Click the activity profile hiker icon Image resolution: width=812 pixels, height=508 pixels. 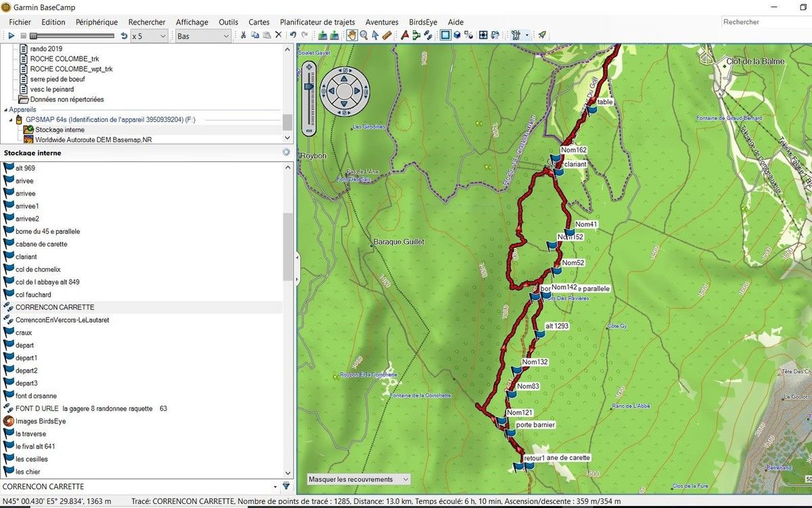(516, 36)
